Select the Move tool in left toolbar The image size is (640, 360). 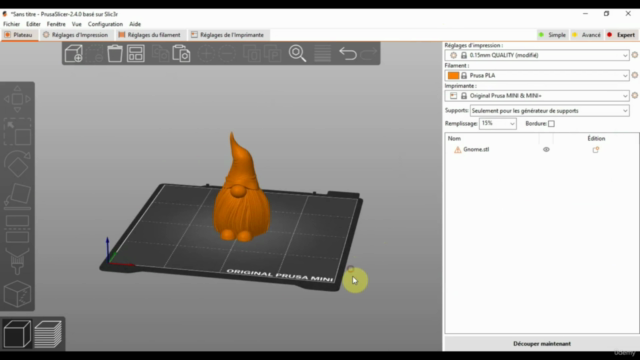coord(17,99)
